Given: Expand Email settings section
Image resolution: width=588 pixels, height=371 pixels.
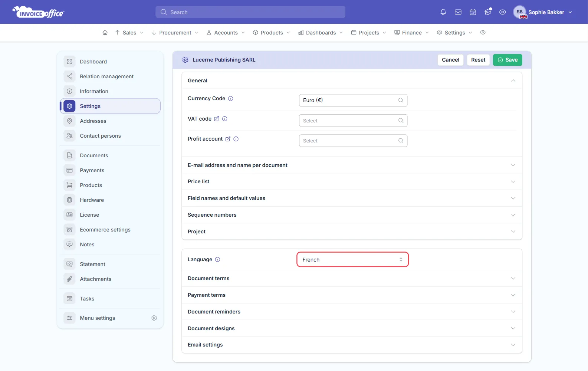Looking at the screenshot, I should tap(352, 345).
